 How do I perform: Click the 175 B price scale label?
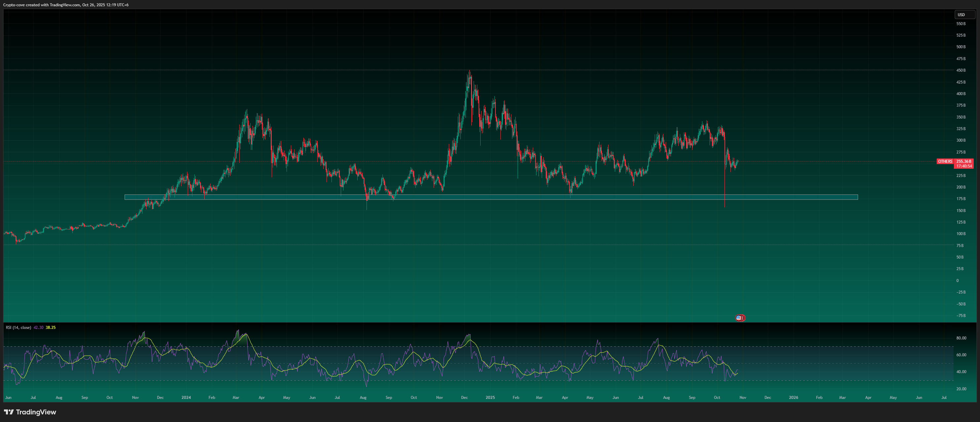coord(960,199)
